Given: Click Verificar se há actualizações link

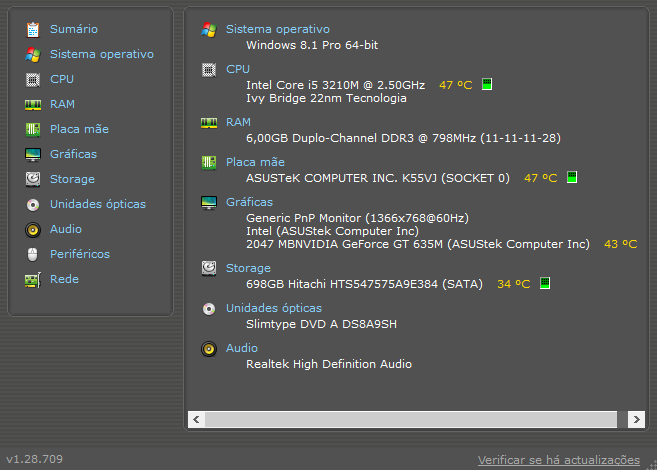Looking at the screenshot, I should pyautogui.click(x=559, y=460).
